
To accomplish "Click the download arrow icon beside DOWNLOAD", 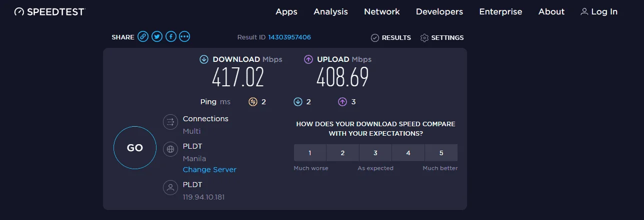I will [x=204, y=59].
